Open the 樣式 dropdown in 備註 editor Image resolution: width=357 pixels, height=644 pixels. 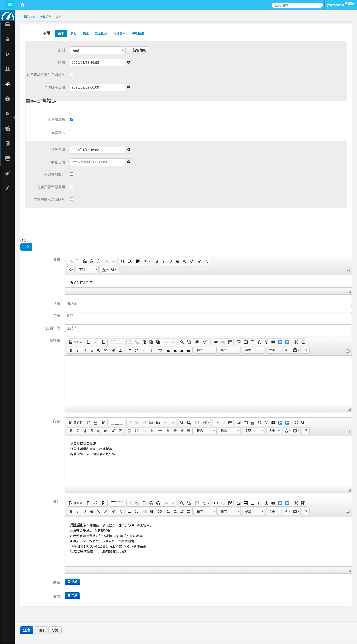pyautogui.click(x=206, y=511)
